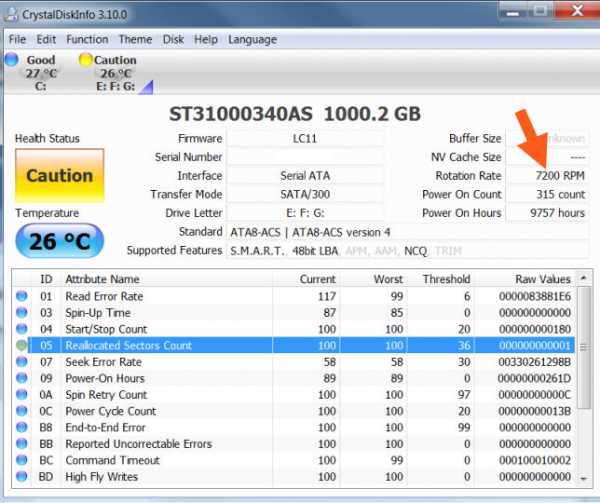Click the attribute list scroll down arrow
The width and height of the screenshot is (600, 503).
pos(584,479)
